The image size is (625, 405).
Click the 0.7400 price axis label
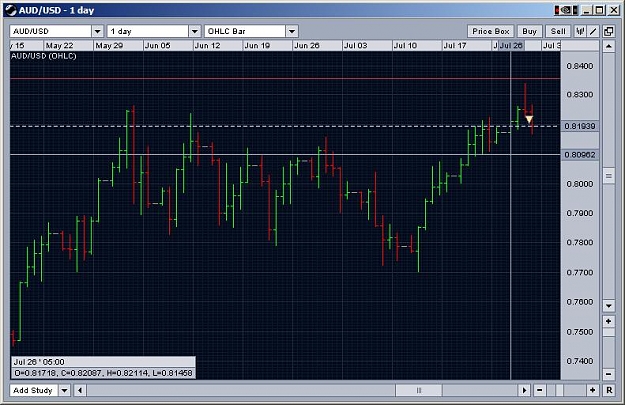click(x=580, y=361)
